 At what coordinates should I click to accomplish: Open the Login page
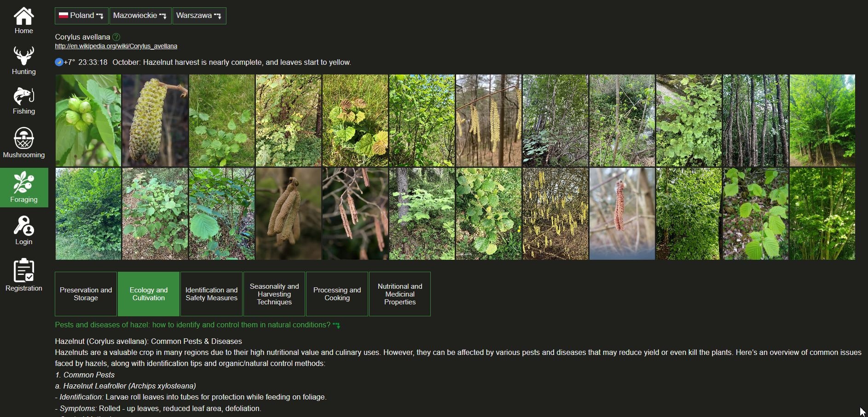click(x=23, y=230)
